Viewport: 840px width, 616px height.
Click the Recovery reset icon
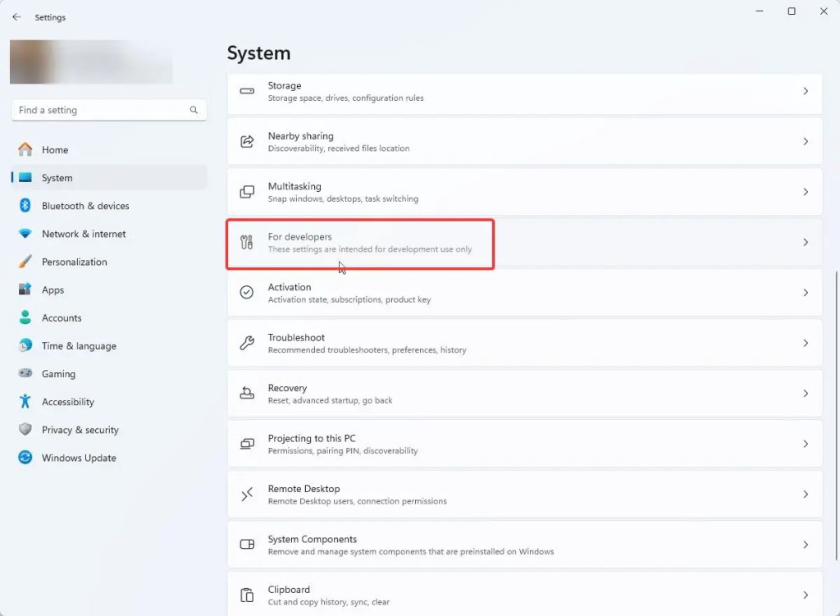(x=246, y=393)
